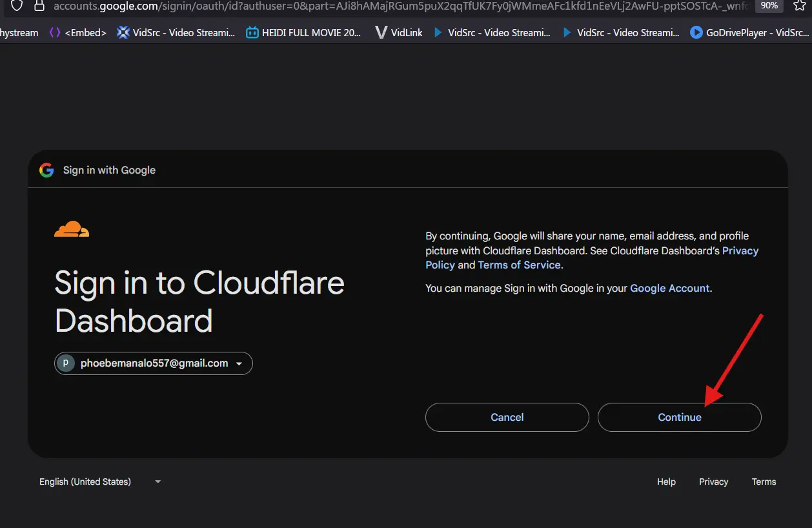Click the shield icon in address bar
Image resolution: width=812 pixels, height=528 pixels.
click(x=17, y=5)
